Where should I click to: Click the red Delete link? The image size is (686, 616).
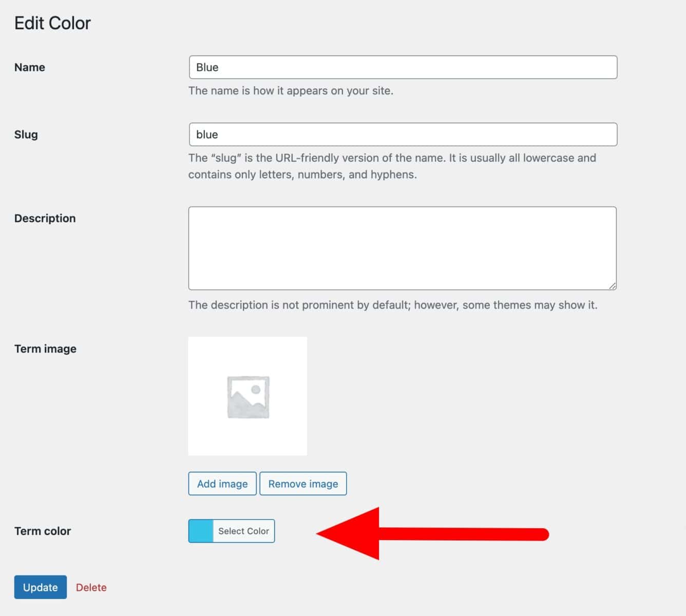91,587
